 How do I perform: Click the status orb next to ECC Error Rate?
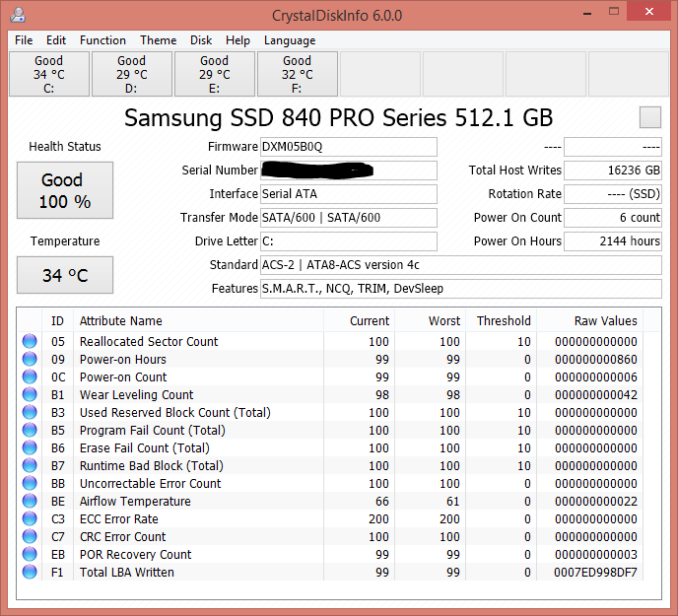coord(30,519)
